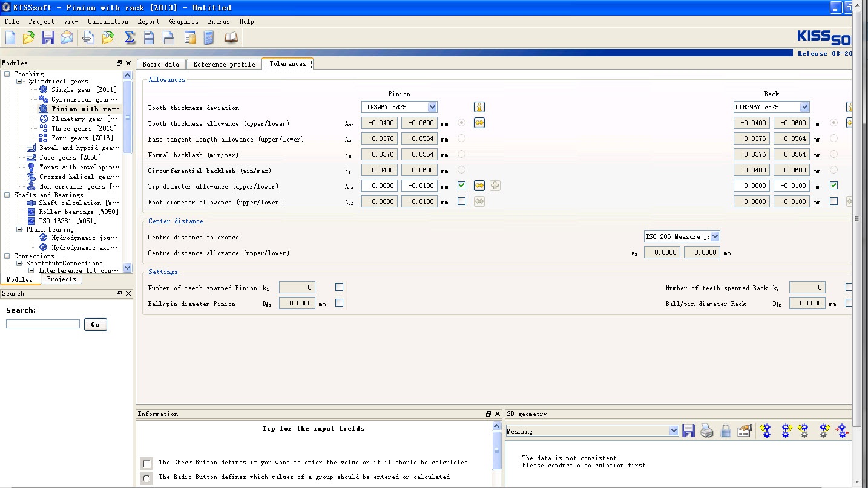Select the Single gear [Z011] module
This screenshot has height=488, width=868.
(x=84, y=89)
